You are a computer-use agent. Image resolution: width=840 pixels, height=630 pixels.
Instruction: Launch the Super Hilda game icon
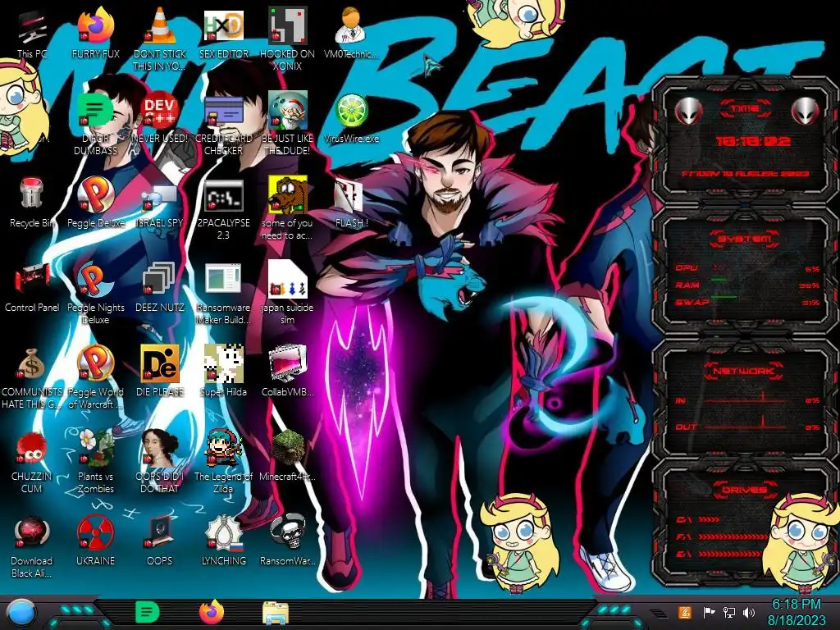click(223, 363)
